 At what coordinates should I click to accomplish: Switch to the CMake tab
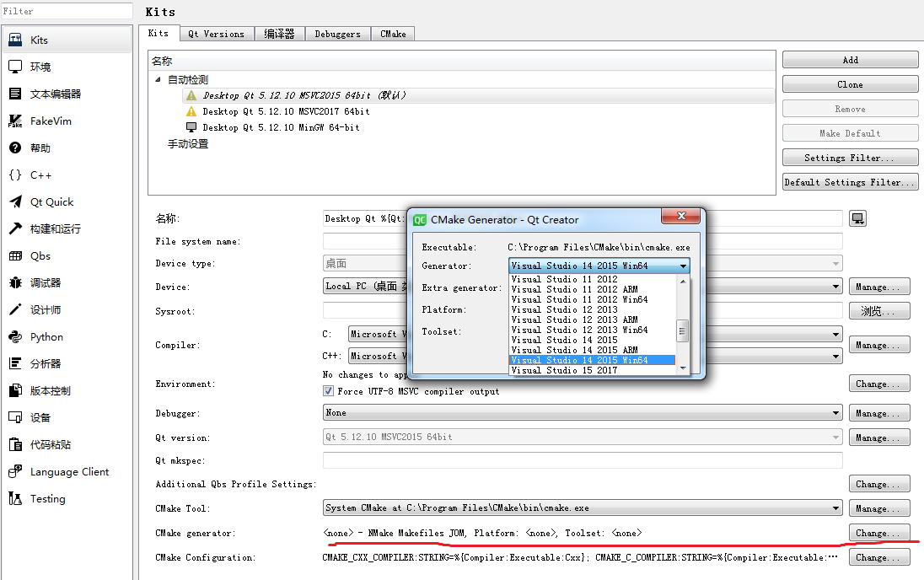393,35
